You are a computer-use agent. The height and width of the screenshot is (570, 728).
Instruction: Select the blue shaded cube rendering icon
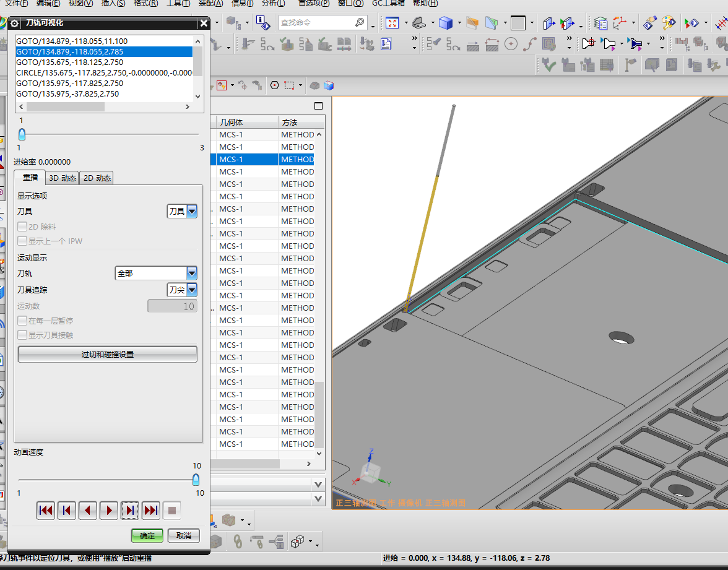[x=445, y=23]
